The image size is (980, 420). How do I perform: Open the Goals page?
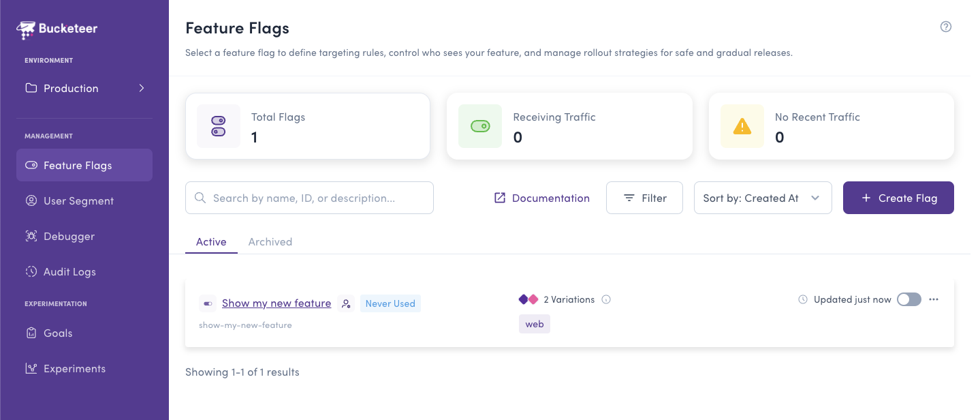(x=84, y=333)
